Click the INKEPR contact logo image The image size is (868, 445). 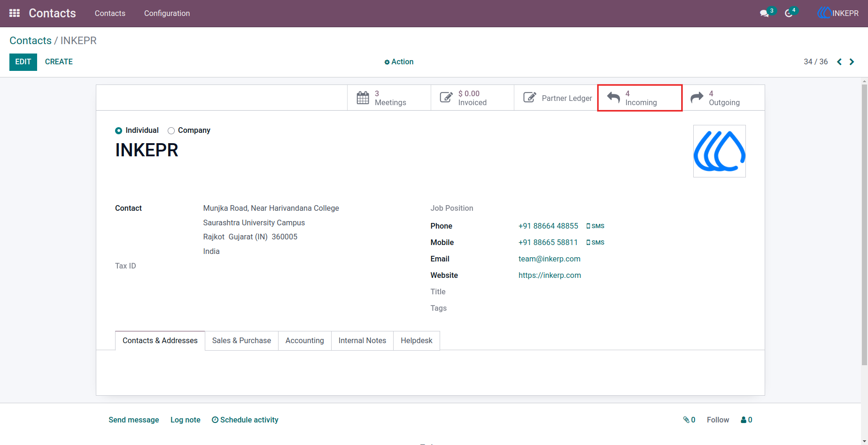(x=720, y=151)
